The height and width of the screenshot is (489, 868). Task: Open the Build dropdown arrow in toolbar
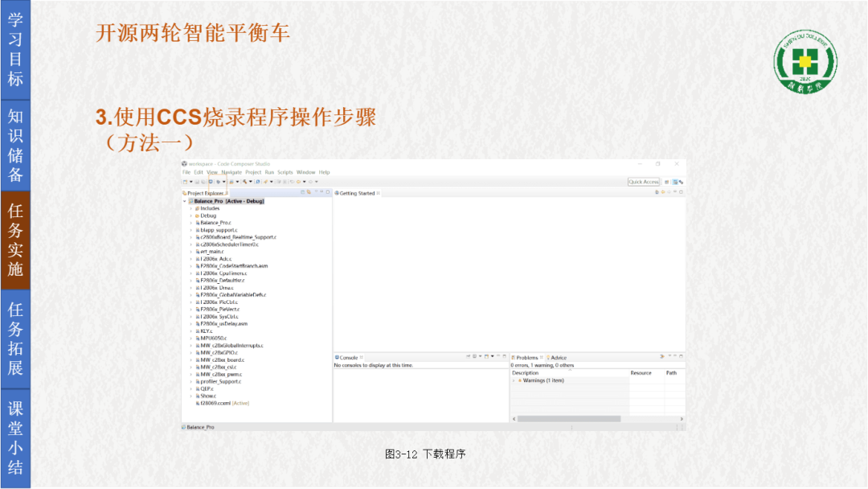pos(250,182)
